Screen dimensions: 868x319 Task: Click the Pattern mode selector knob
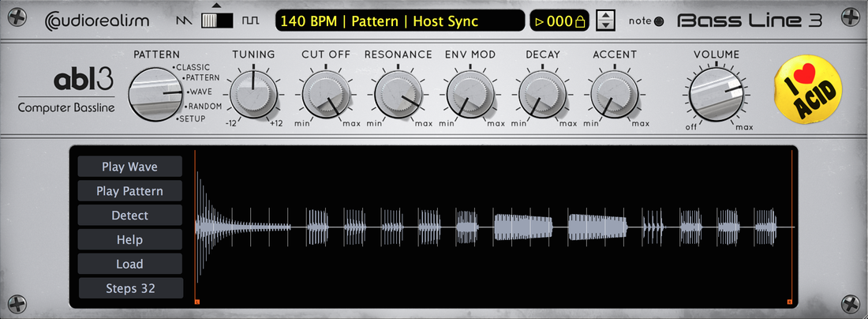tap(157, 95)
